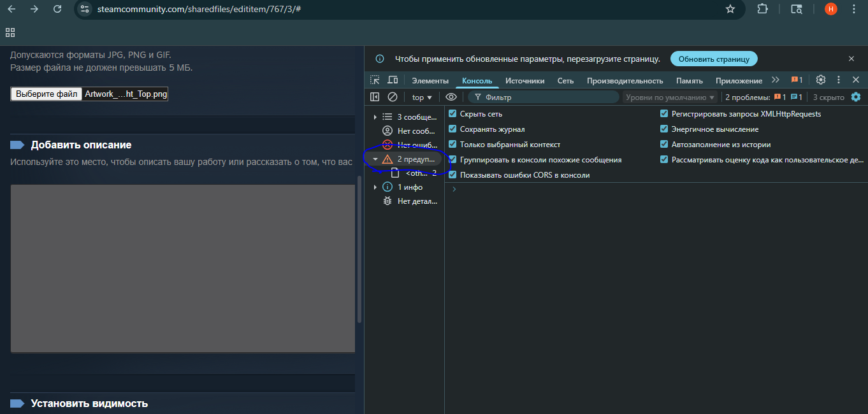Uncheck 'Сохранять журнал' checkbox

point(452,129)
